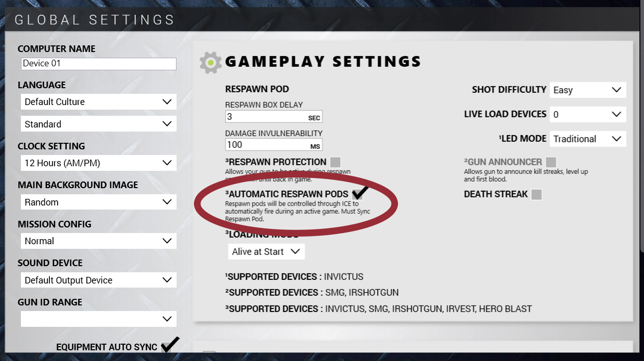Open the Loading Mode Alive at Start dropdown
This screenshot has height=361, width=644.
point(266,251)
